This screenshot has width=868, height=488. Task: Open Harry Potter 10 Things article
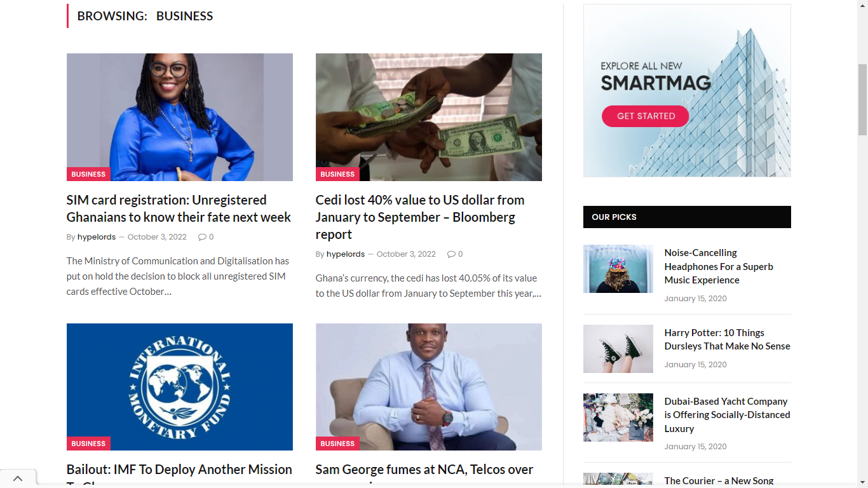[728, 339]
